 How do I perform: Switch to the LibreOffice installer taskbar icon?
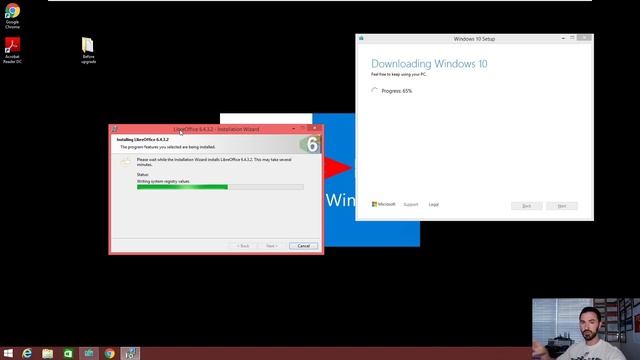tap(130, 353)
